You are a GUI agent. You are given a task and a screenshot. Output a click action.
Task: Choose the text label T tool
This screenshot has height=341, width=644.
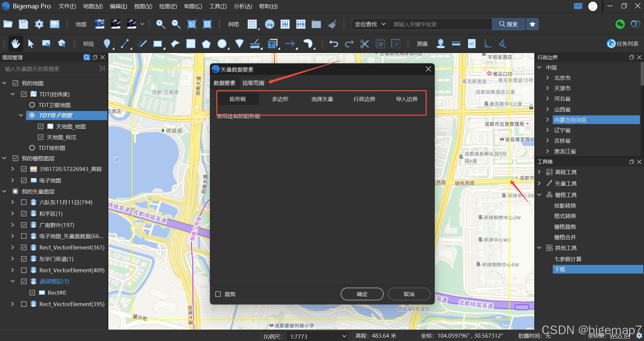click(272, 44)
